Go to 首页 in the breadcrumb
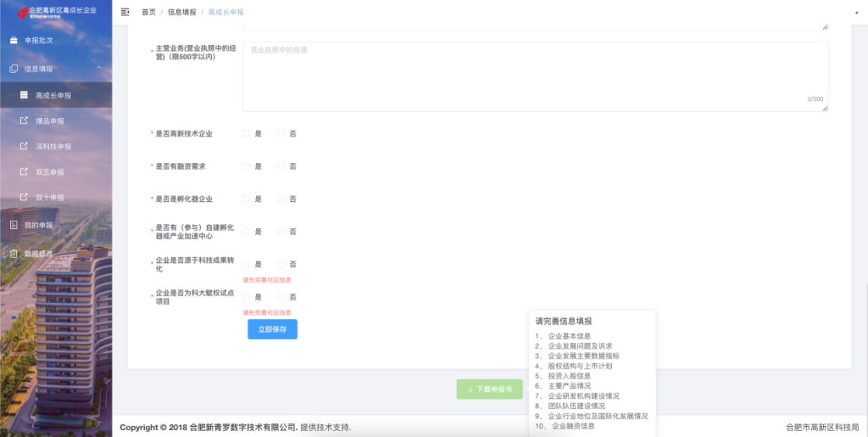The height and width of the screenshot is (437, 868). (148, 13)
